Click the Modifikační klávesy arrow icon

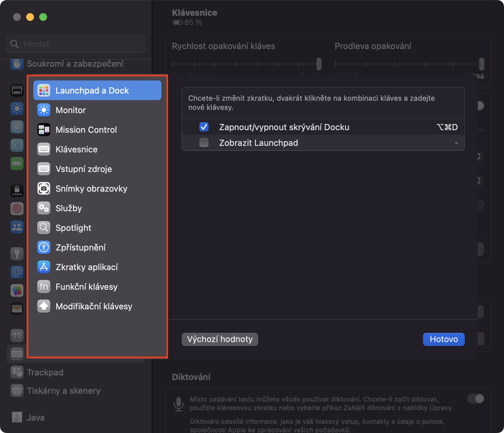(44, 306)
